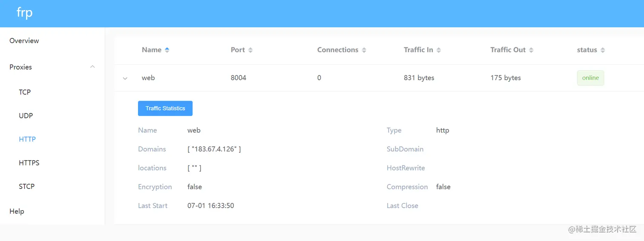This screenshot has width=644, height=241.
Task: Select the HTTP proxies menu item
Action: pyautogui.click(x=27, y=139)
